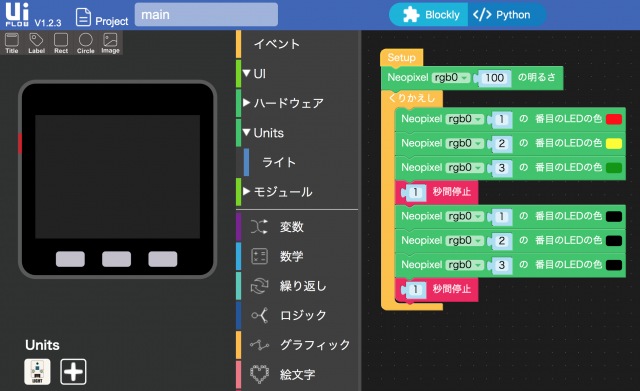Open the 絵文字 emoji block category
The width and height of the screenshot is (640, 391).
[297, 374]
